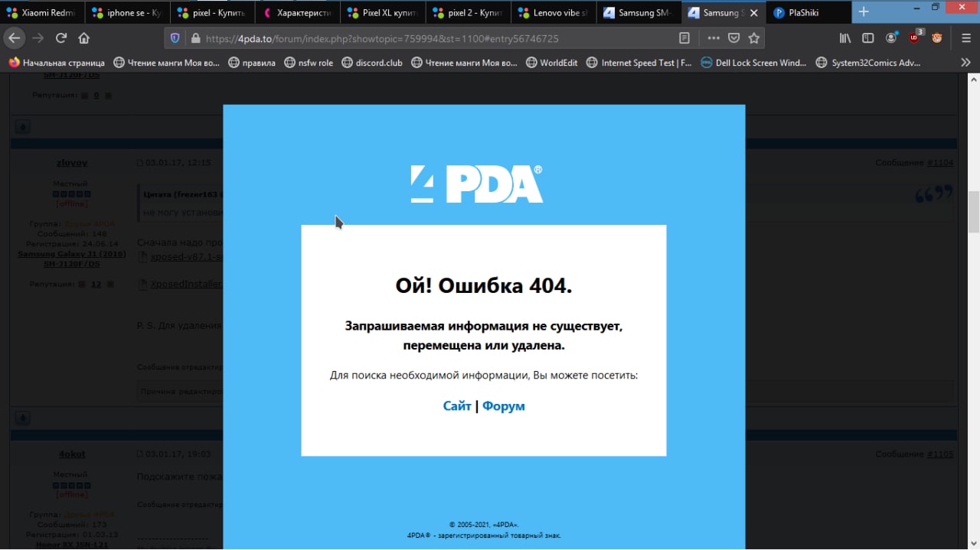Click the Форум link in 404 dialog
Viewport: 980px width, 550px height.
point(504,406)
